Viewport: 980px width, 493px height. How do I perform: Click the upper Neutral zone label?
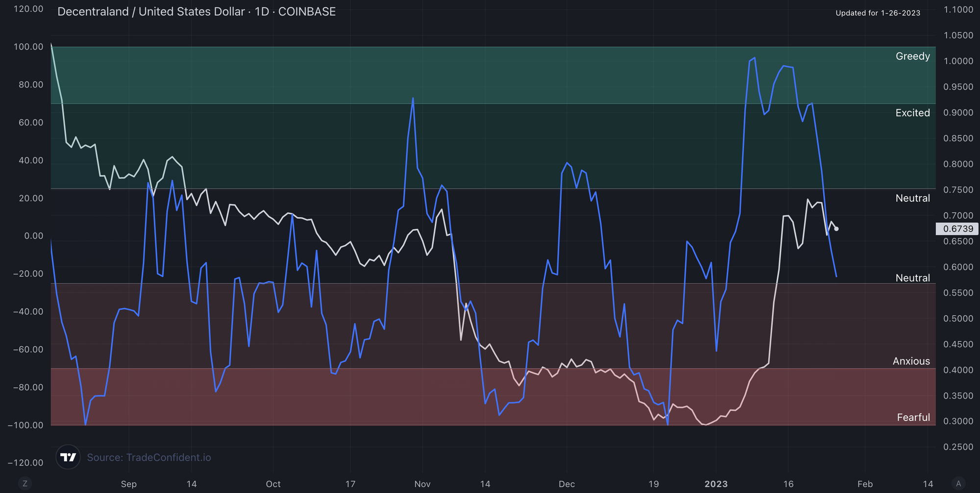913,198
